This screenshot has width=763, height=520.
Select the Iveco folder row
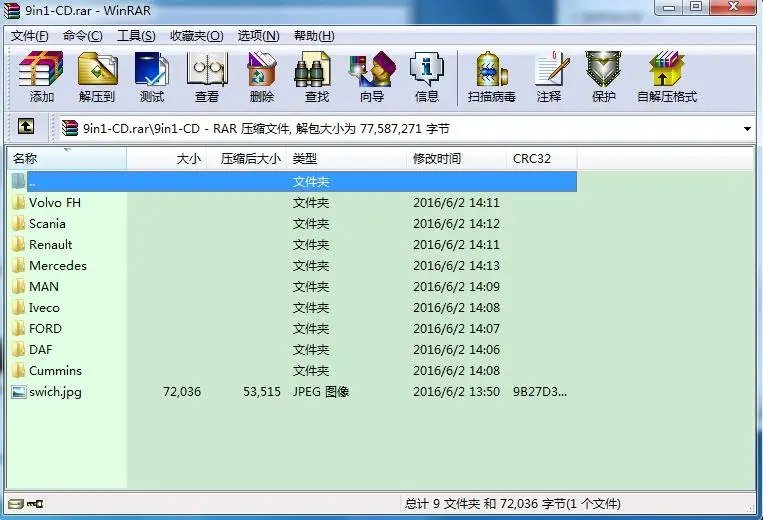pyautogui.click(x=292, y=307)
